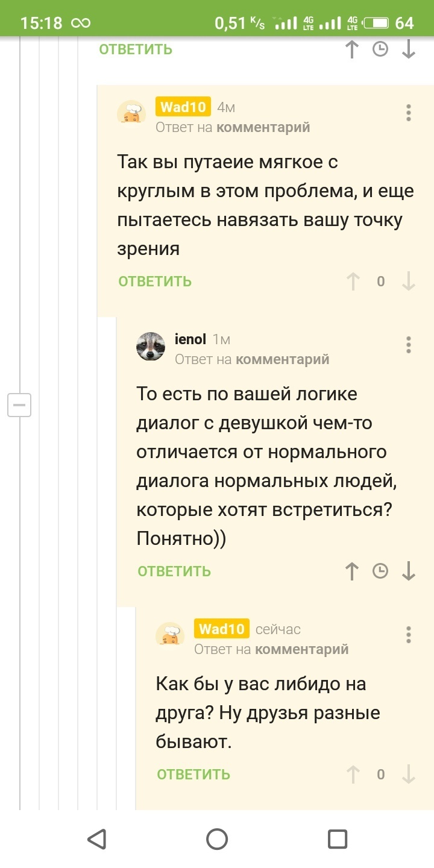Reply to ienol's comment with ОТВЕТИТЬ
434x868 pixels.
tap(174, 571)
